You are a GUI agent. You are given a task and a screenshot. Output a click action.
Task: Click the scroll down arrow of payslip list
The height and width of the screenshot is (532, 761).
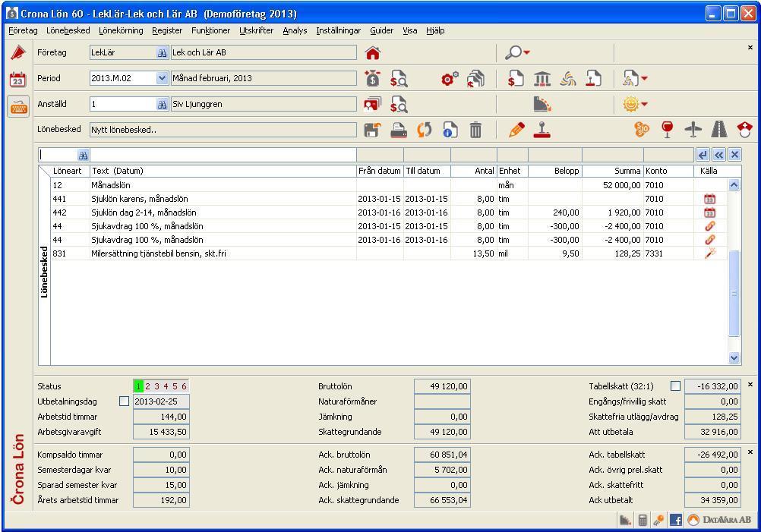tap(734, 358)
